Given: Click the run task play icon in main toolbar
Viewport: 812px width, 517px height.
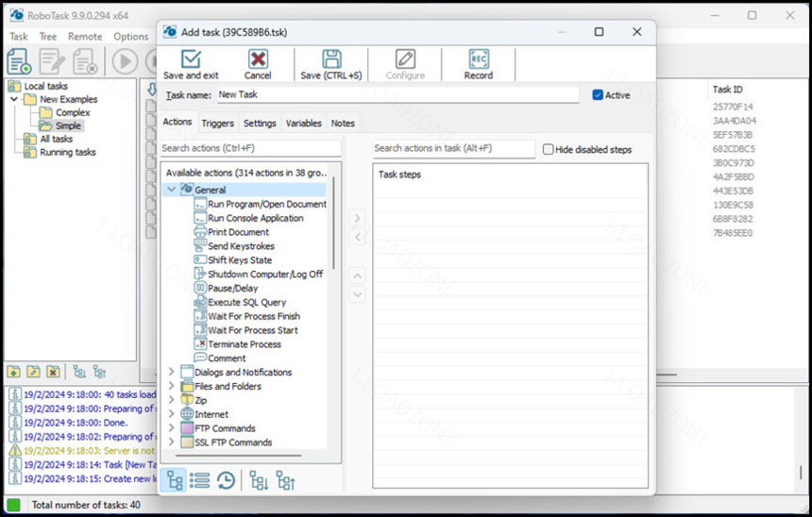Looking at the screenshot, I should pos(125,61).
